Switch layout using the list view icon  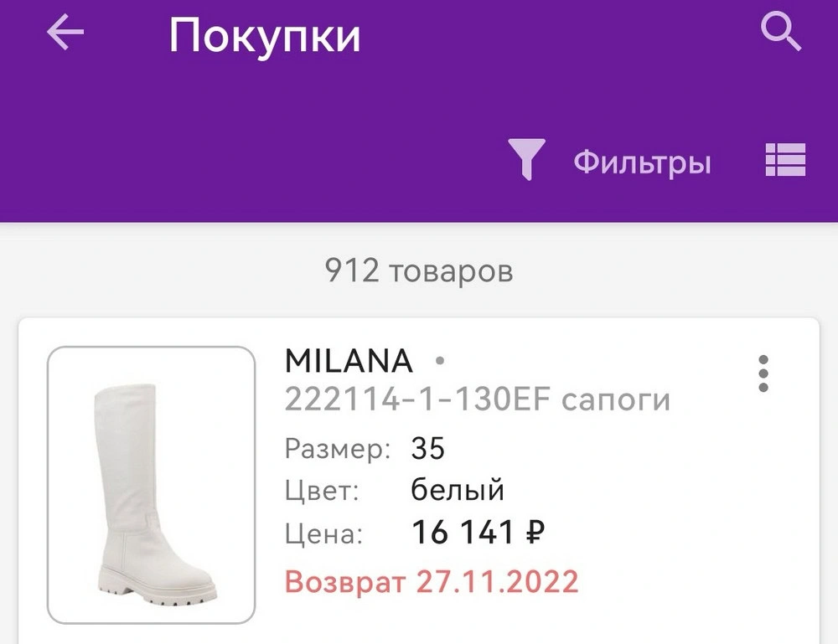coord(785,159)
